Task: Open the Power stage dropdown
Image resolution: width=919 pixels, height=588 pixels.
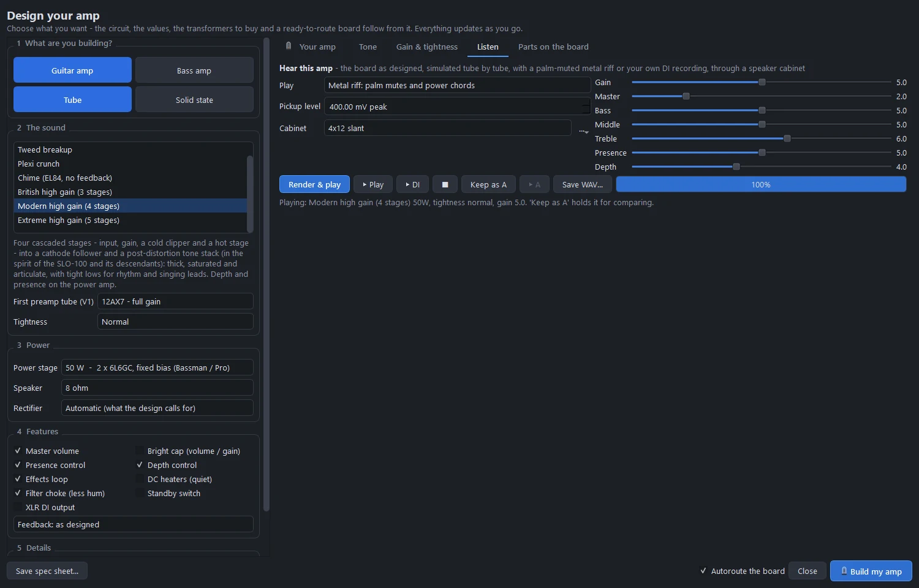Action: tap(157, 367)
